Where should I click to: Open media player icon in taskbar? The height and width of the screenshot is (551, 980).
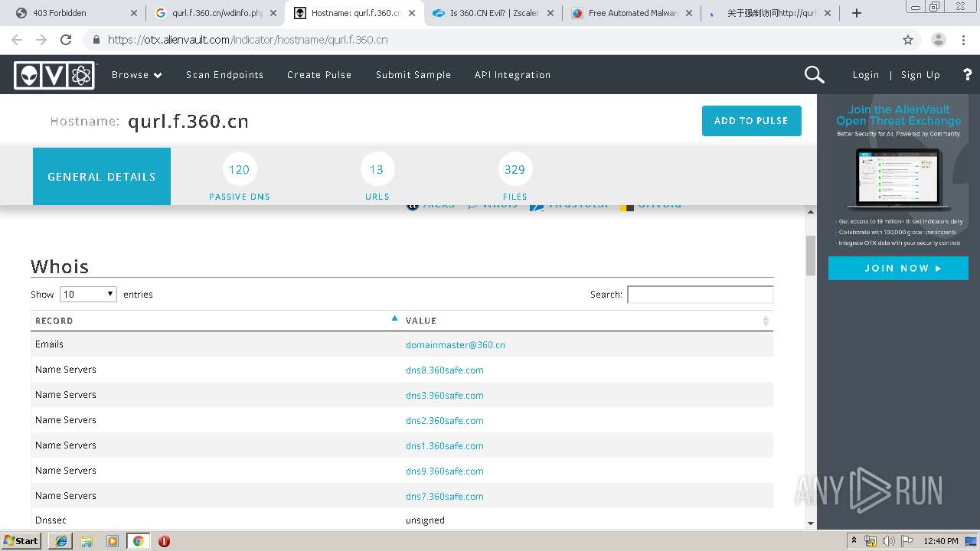coord(113,541)
